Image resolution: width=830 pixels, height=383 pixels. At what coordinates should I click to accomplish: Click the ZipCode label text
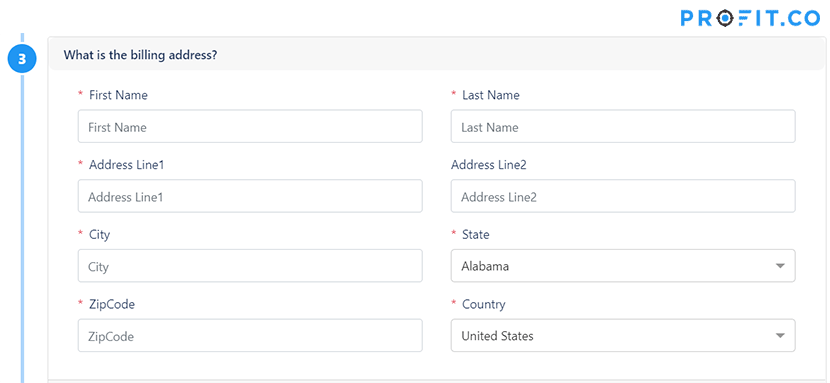click(x=112, y=304)
